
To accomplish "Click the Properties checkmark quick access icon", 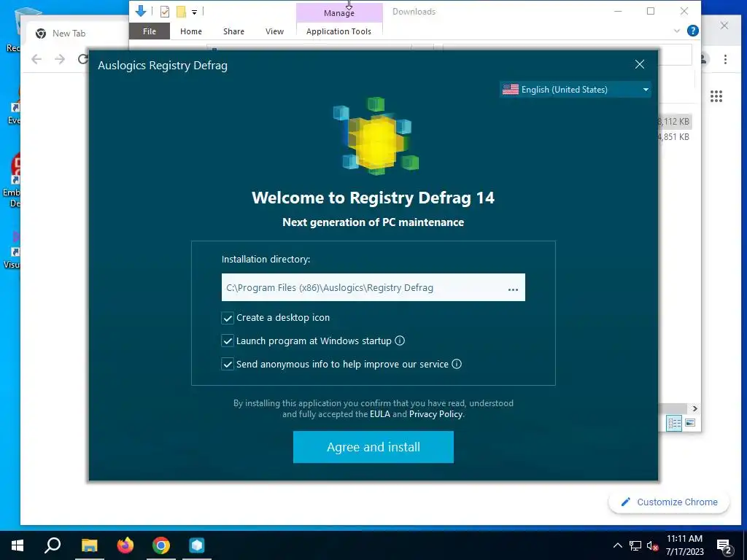I will (x=165, y=12).
